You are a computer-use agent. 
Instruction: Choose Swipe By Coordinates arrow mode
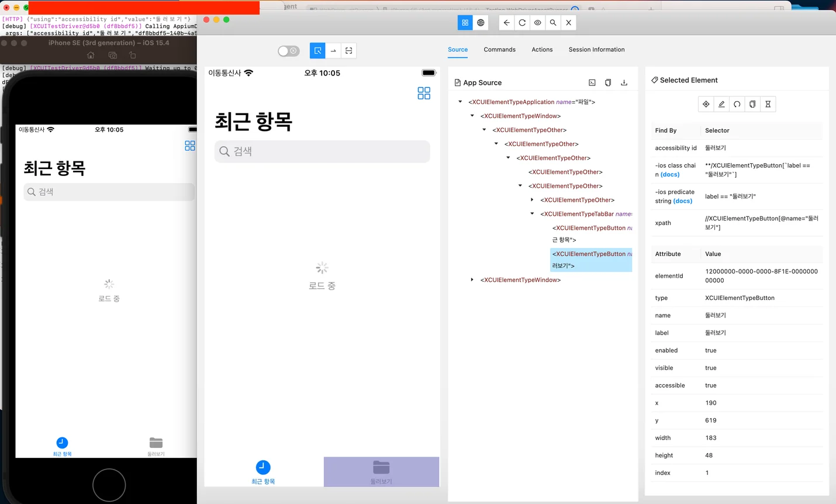click(x=333, y=51)
